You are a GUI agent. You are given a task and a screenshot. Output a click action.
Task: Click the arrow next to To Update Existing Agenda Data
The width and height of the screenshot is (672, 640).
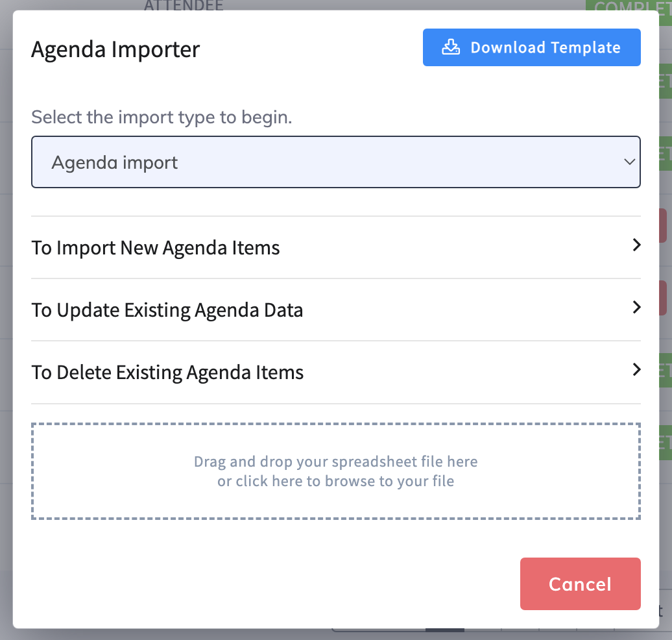(x=636, y=307)
